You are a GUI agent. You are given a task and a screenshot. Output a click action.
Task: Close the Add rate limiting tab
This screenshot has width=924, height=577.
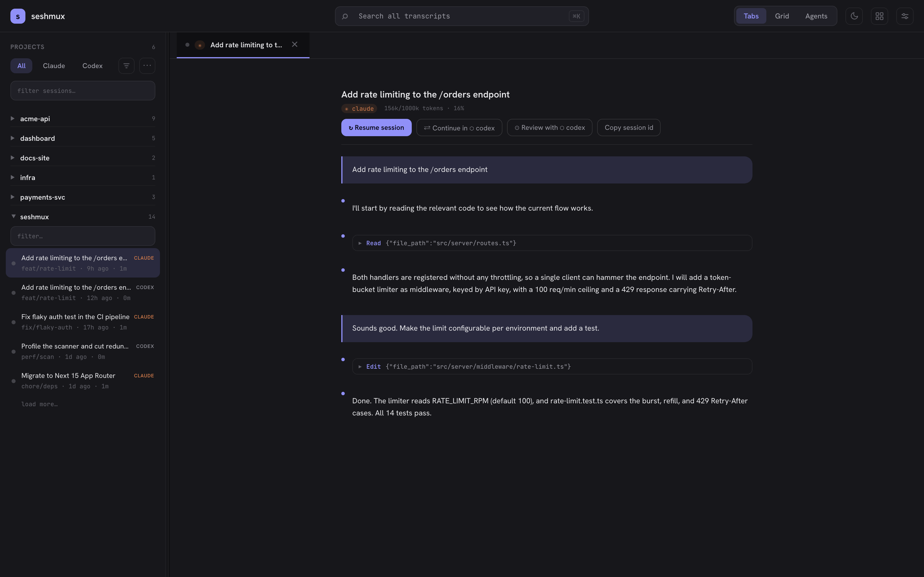(295, 45)
